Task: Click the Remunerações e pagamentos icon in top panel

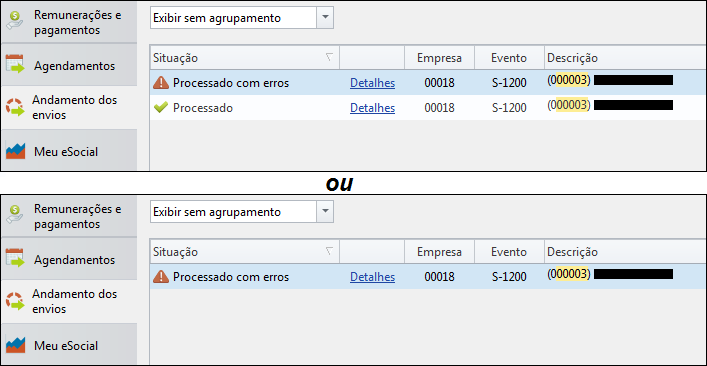Action: (15, 21)
